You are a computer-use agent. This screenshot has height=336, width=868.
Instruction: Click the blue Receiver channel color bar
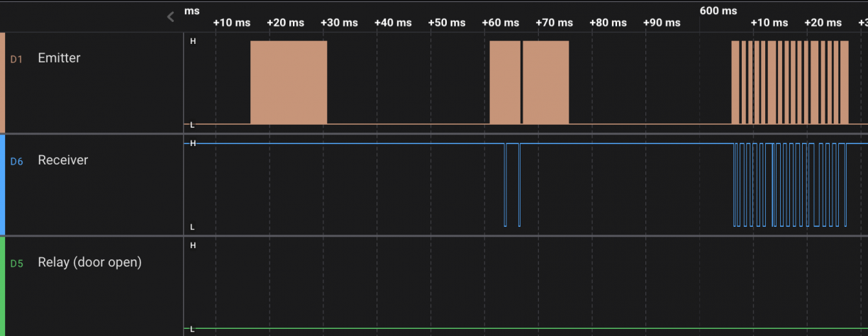click(2, 184)
